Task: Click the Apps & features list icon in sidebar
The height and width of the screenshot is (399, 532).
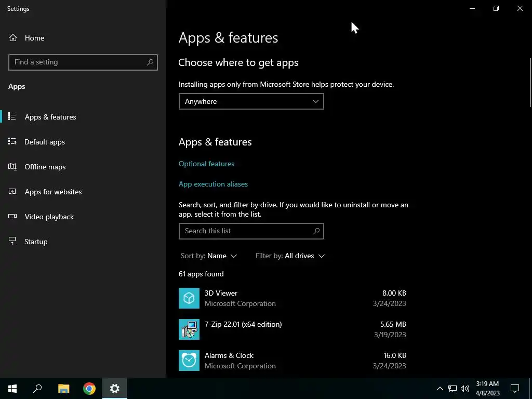Action: (x=12, y=116)
